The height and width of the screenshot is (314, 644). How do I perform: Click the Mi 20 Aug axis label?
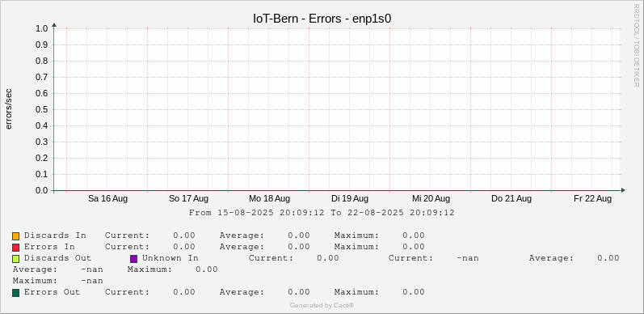[431, 199]
